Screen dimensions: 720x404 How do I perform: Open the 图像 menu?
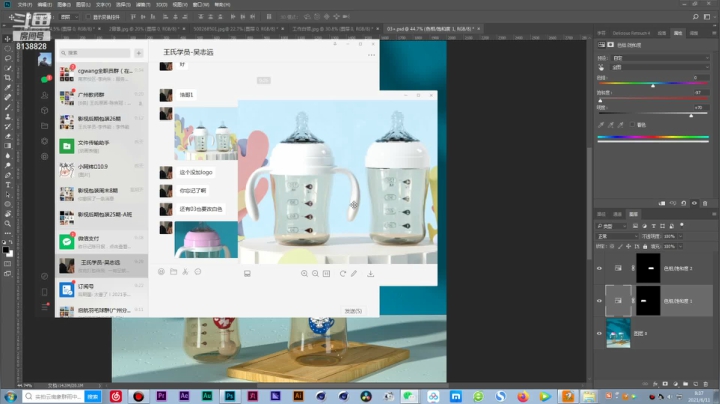tap(64, 5)
